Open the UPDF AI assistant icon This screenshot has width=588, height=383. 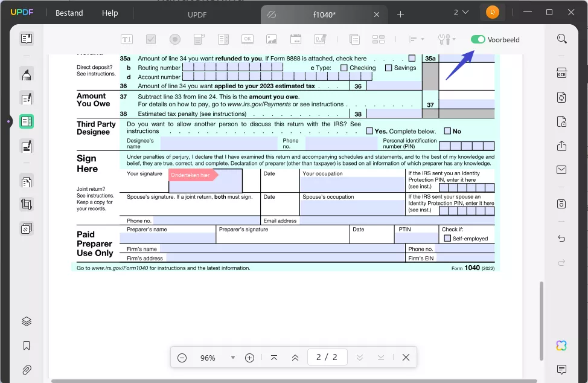[561, 345]
